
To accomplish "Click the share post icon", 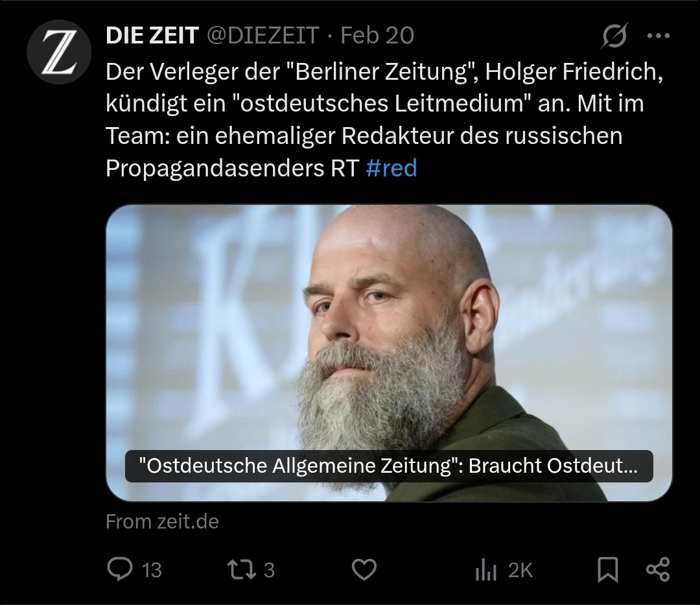I will pos(657,569).
